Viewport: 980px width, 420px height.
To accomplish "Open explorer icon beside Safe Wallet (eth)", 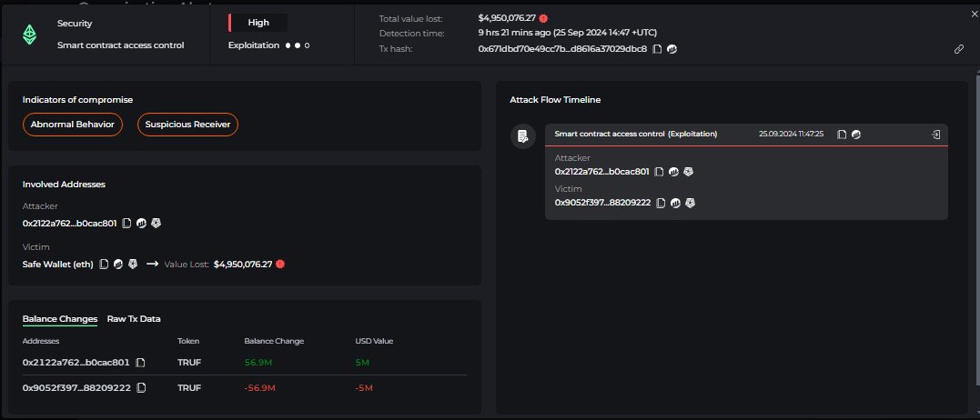I will (x=118, y=264).
